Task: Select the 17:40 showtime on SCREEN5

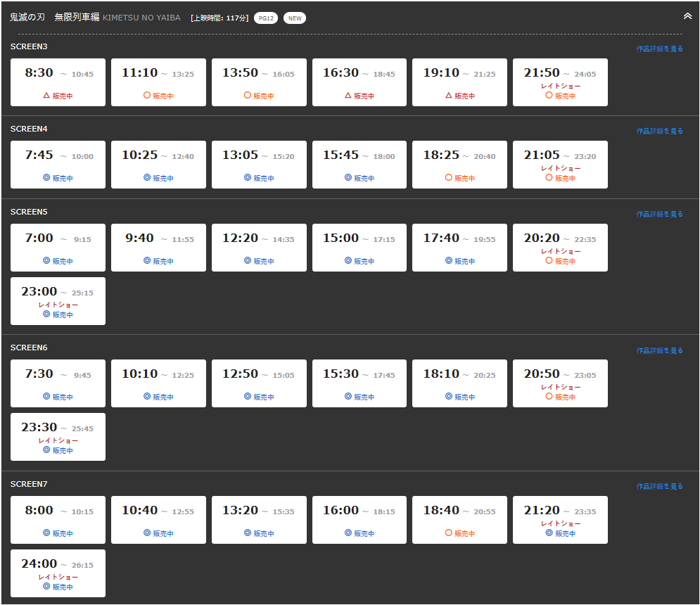Action: [x=459, y=248]
